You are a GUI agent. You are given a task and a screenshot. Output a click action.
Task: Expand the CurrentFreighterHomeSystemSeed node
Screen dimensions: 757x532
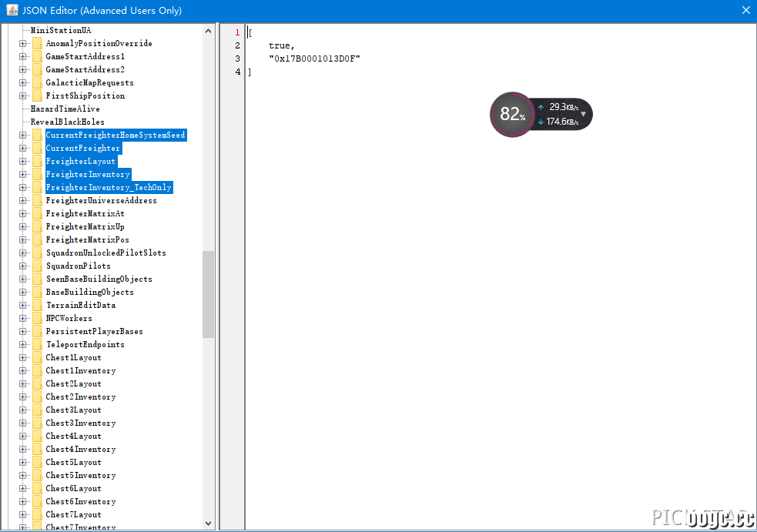tap(22, 136)
